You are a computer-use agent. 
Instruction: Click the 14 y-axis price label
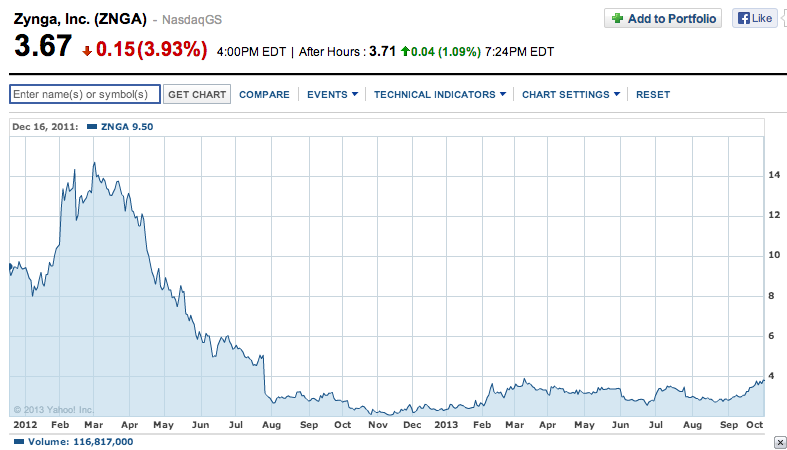(x=774, y=175)
